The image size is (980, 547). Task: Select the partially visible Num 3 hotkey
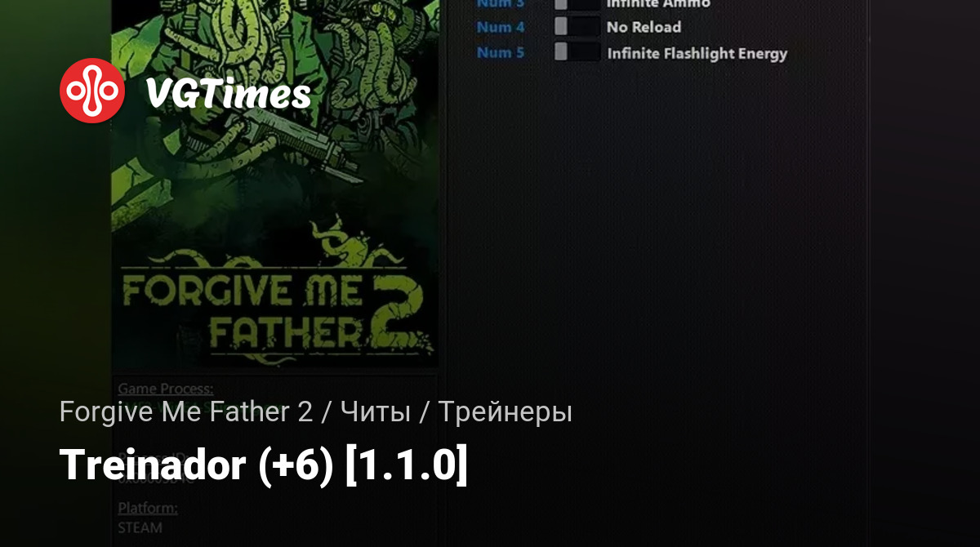tap(500, 4)
